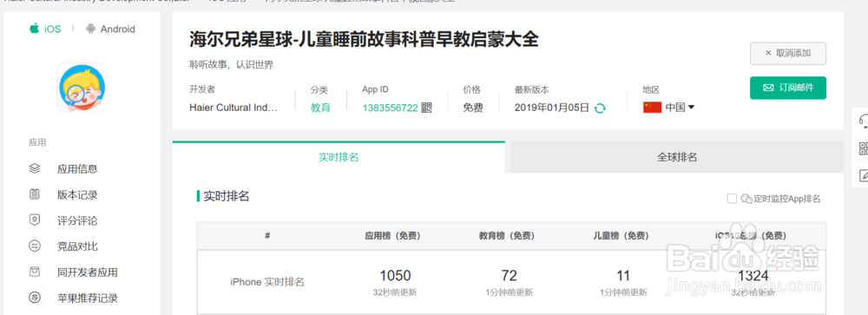The width and height of the screenshot is (868, 315).
Task: Open 苹果推荐记录 in the sidebar
Action: point(88,299)
